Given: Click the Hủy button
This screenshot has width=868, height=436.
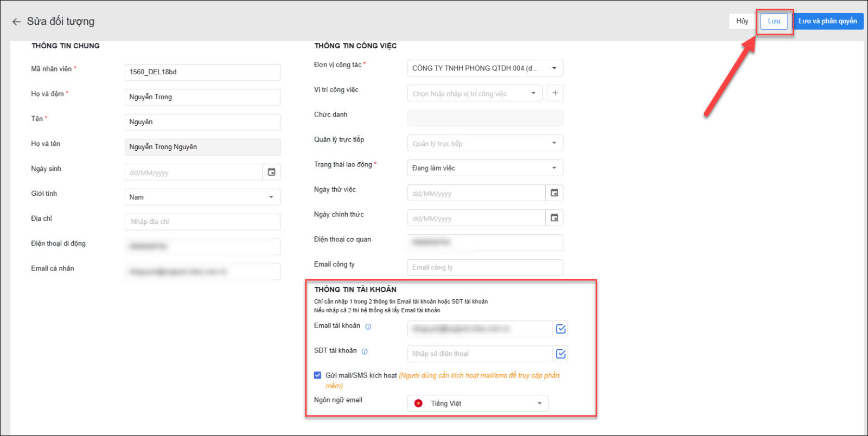Looking at the screenshot, I should click(742, 21).
